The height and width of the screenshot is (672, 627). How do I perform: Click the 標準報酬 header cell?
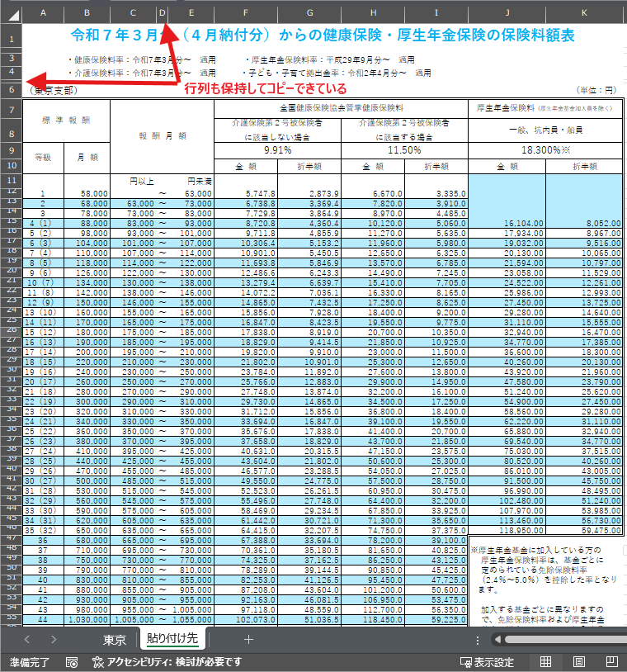coord(66,121)
